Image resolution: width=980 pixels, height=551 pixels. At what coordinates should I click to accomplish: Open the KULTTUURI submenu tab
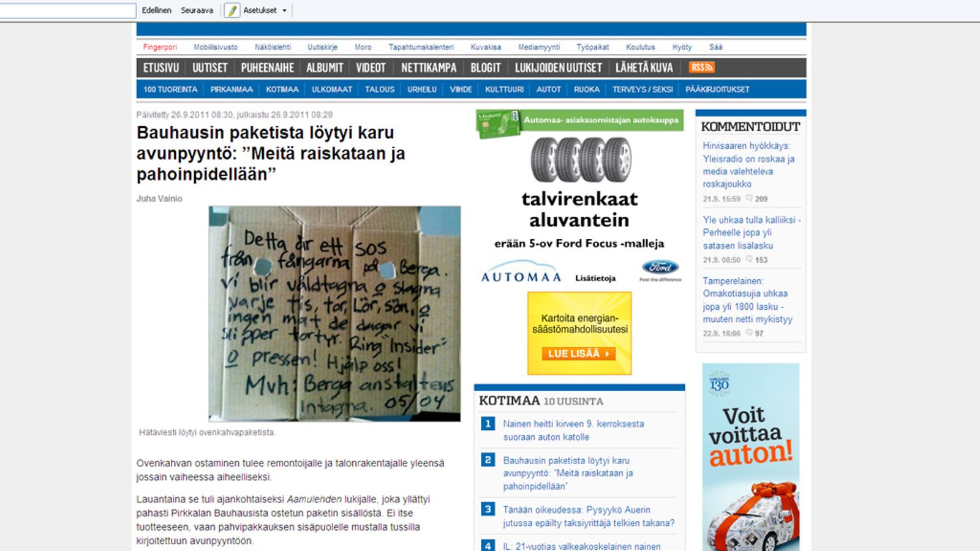pos(504,89)
